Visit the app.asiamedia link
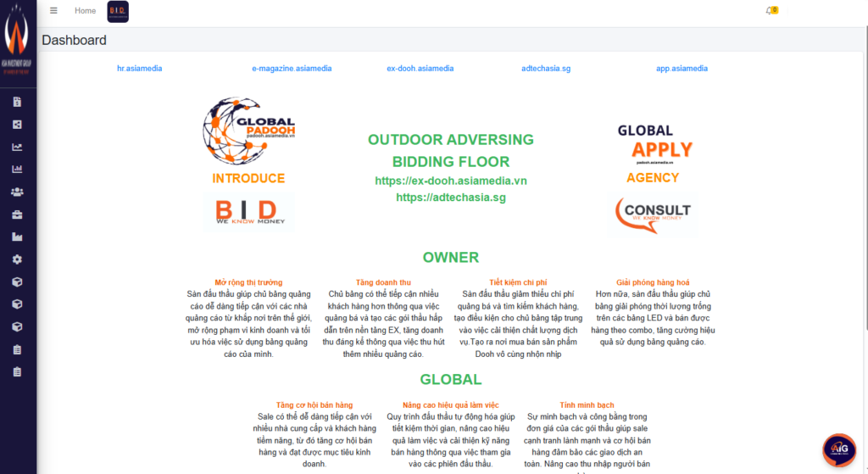The height and width of the screenshot is (474, 868). [x=682, y=69]
